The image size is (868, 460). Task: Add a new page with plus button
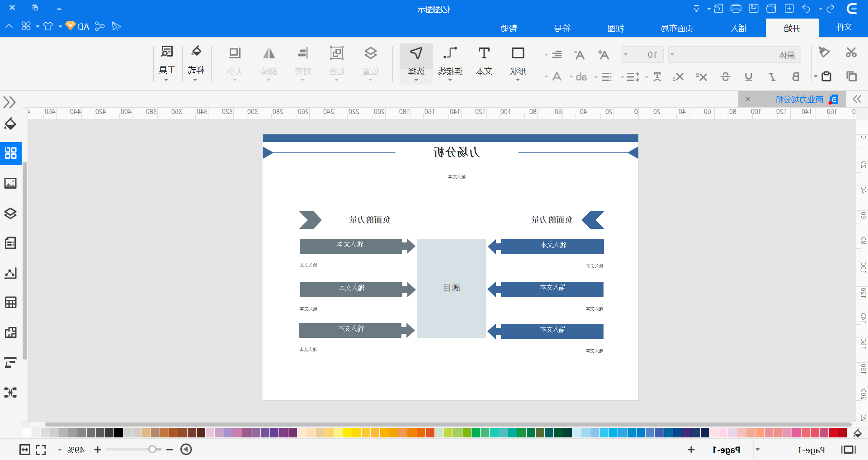coord(691,450)
